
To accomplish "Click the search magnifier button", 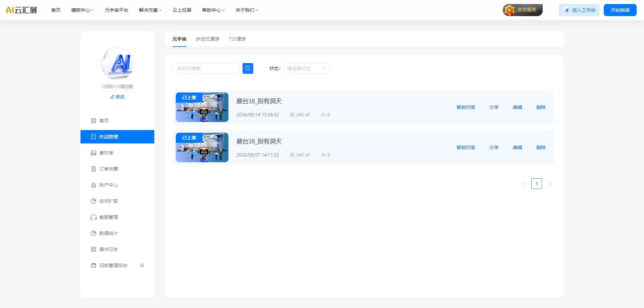I will point(248,68).
